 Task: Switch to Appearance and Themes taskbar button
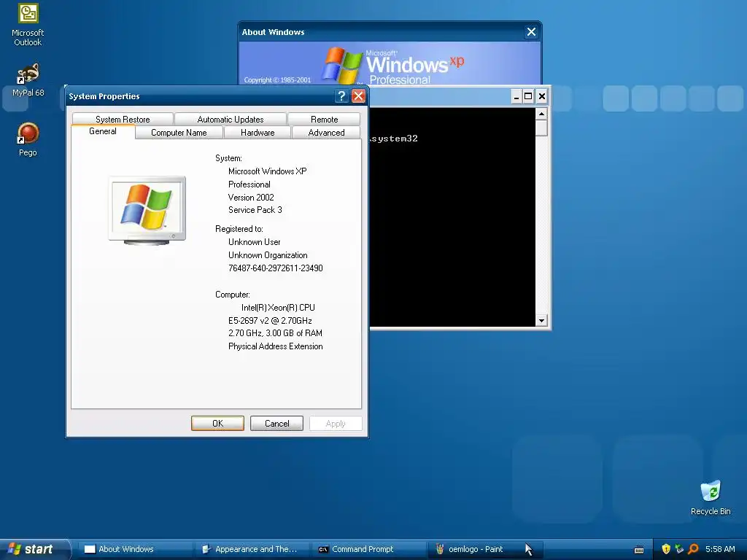[252, 549]
